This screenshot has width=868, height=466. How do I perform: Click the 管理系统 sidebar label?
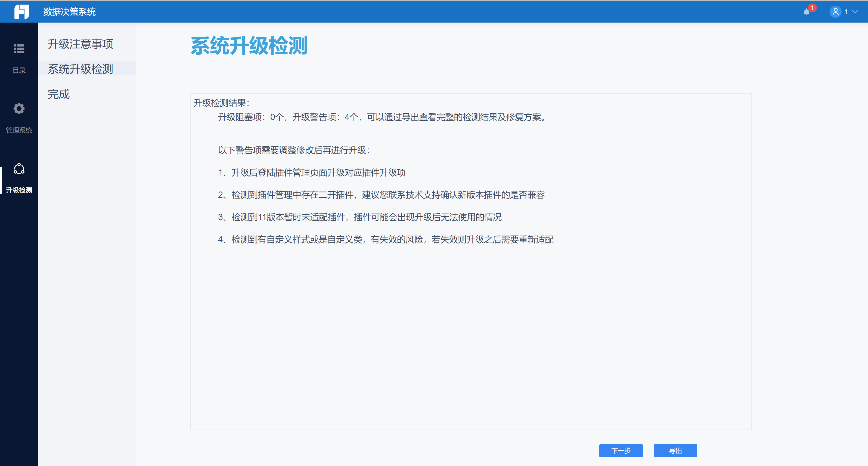[19, 130]
